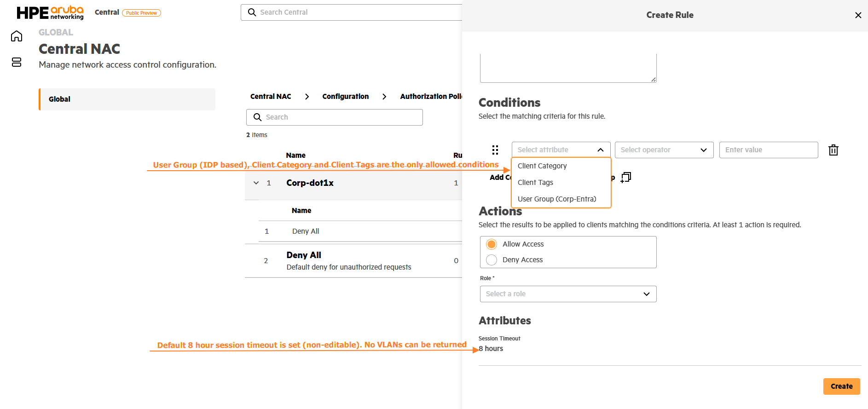
Task: Open the Home icon in left sidebar
Action: pyautogui.click(x=17, y=36)
